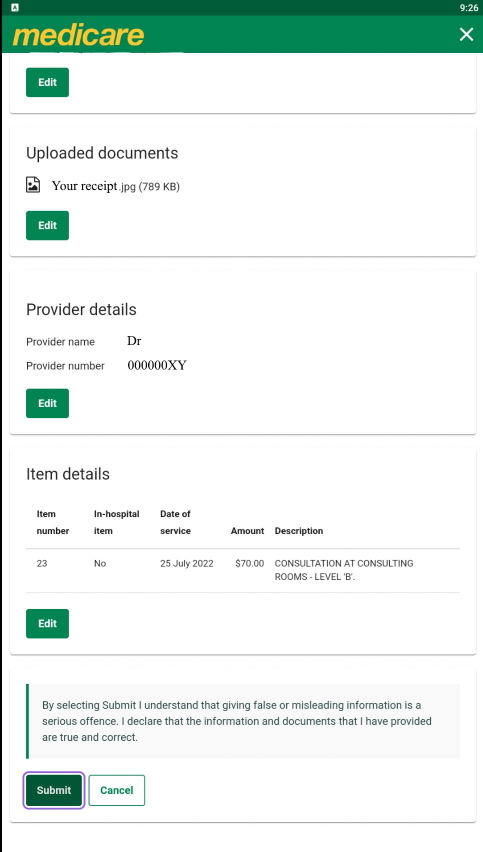
Task: Click the provider number 000000XY value
Action: point(157,366)
